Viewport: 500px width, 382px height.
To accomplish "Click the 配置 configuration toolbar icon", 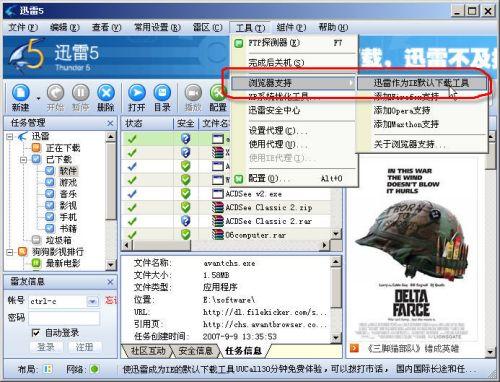I will 218,97.
